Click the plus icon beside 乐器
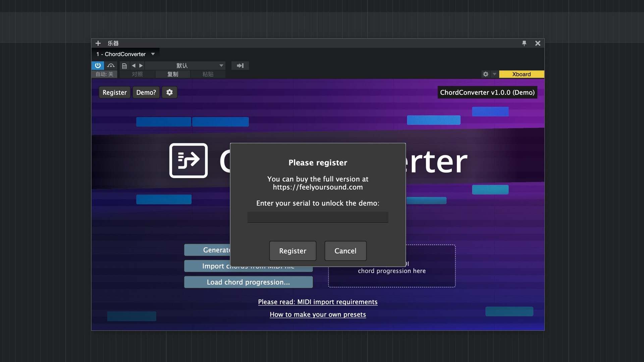The height and width of the screenshot is (362, 644). click(x=98, y=43)
